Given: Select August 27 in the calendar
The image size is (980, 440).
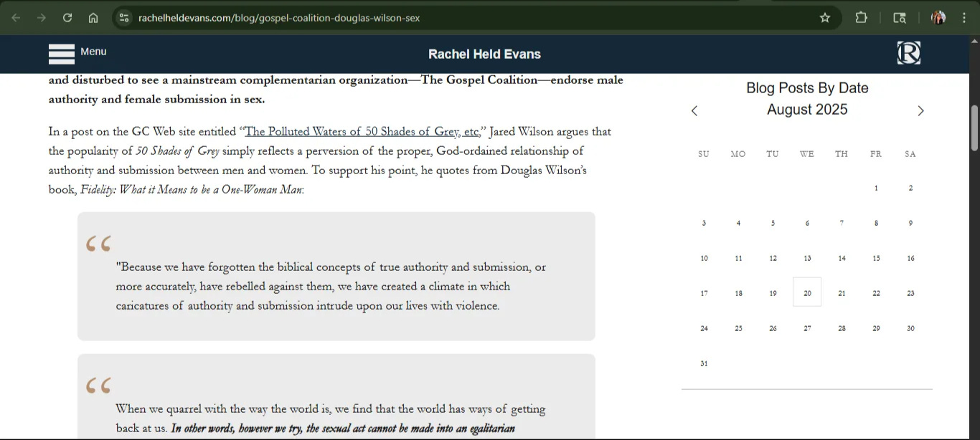Looking at the screenshot, I should [807, 328].
